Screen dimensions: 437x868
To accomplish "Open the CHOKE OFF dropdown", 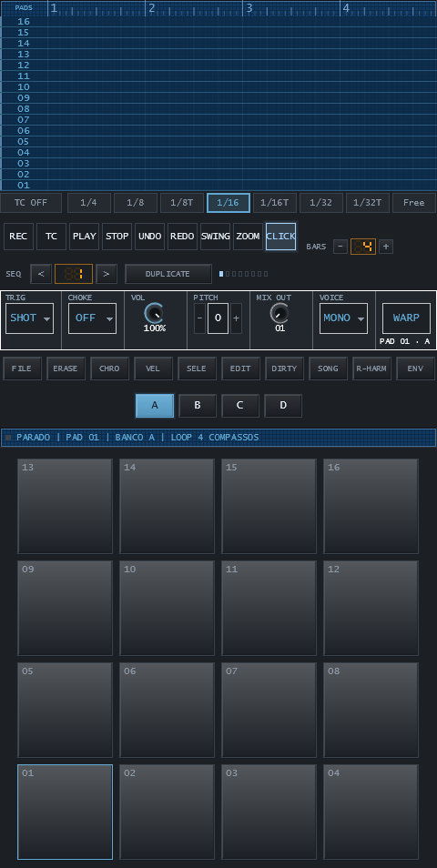I will (x=93, y=318).
